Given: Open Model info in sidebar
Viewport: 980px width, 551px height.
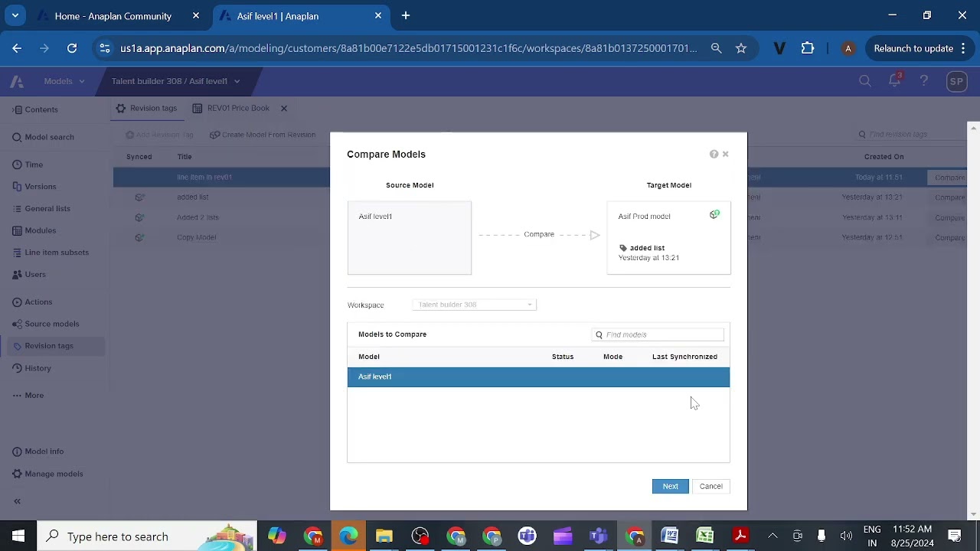Looking at the screenshot, I should tap(38, 452).
